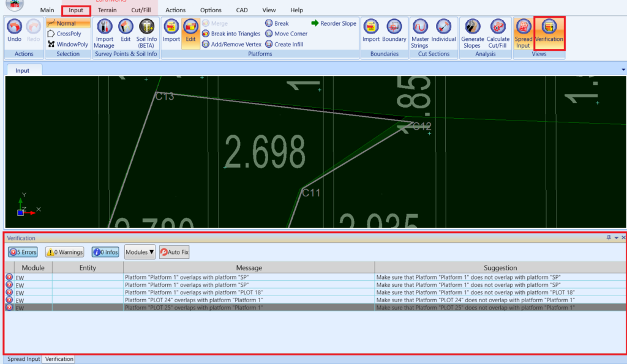Select Break into Triangles tool
The height and width of the screenshot is (364, 627).
click(231, 34)
